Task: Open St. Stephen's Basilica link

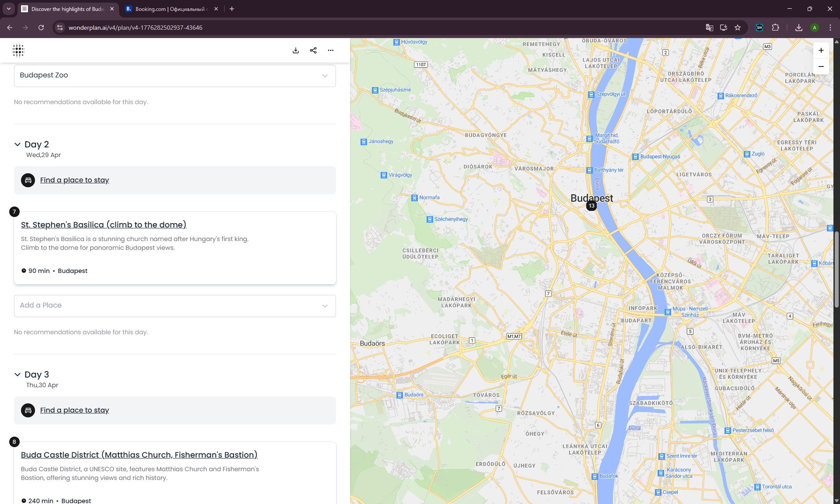Action: tap(104, 225)
